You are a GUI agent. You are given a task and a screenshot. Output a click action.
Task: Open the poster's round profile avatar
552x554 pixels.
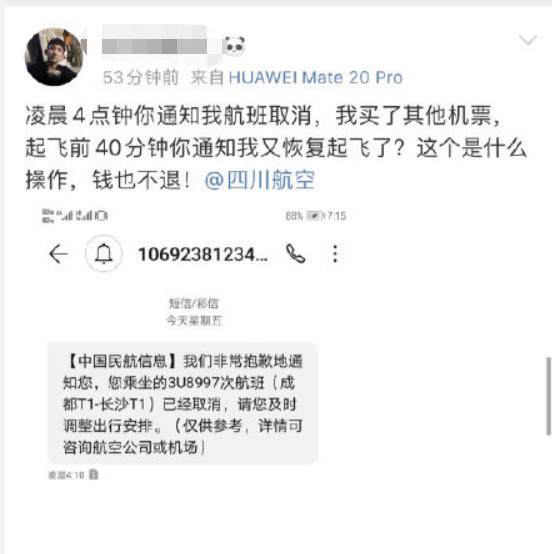pyautogui.click(x=54, y=57)
